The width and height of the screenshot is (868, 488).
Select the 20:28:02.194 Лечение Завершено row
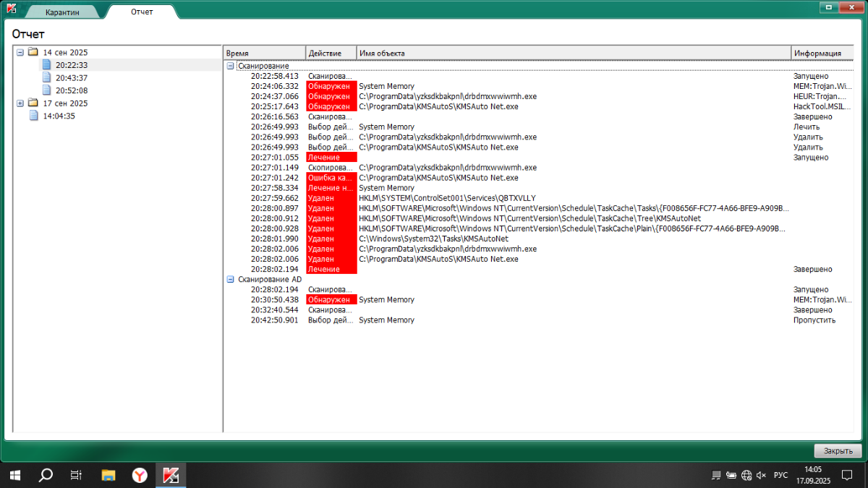point(538,269)
